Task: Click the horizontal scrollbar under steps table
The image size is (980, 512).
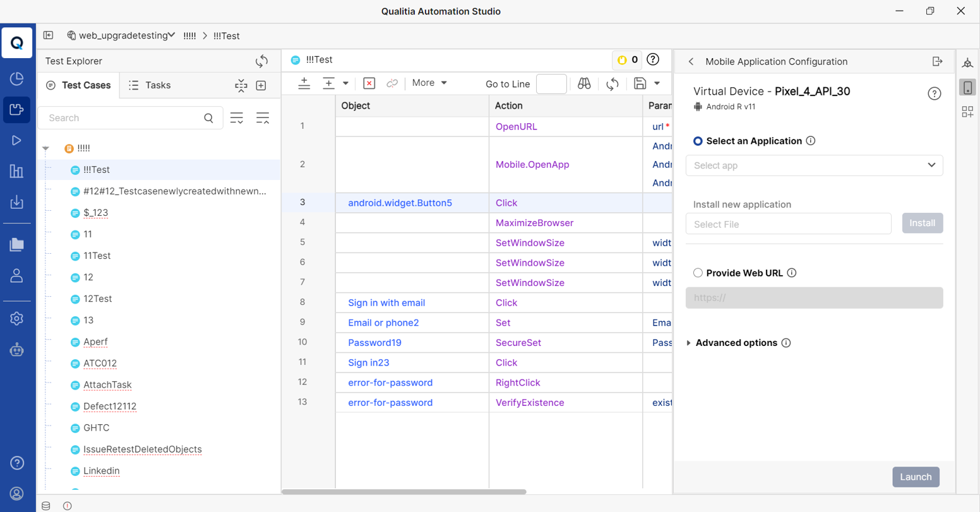Action: 404,491
